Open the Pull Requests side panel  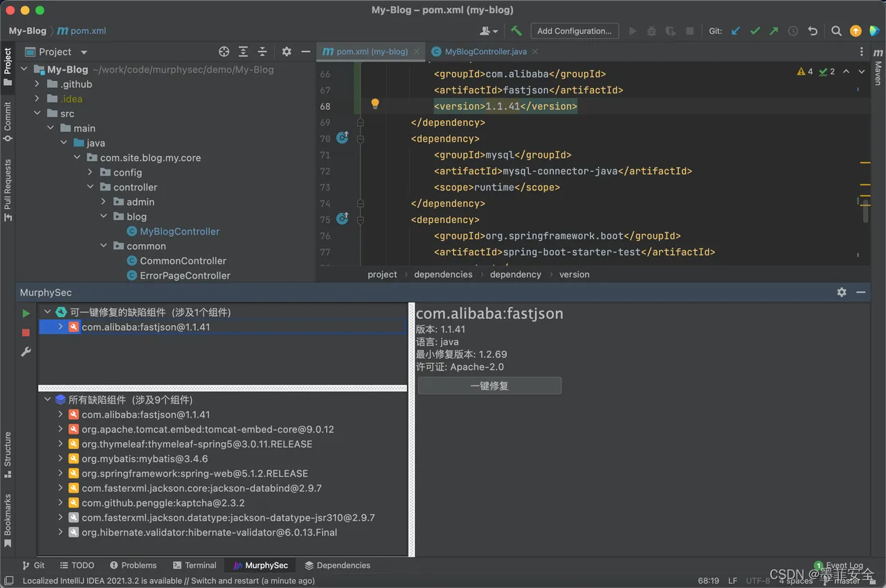(8, 190)
